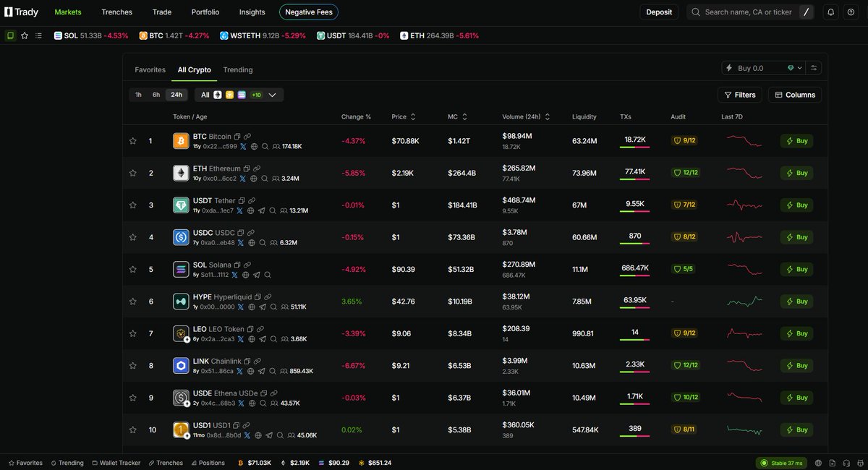
Task: Click the ETH 12/12 audit badge
Action: [686, 173]
